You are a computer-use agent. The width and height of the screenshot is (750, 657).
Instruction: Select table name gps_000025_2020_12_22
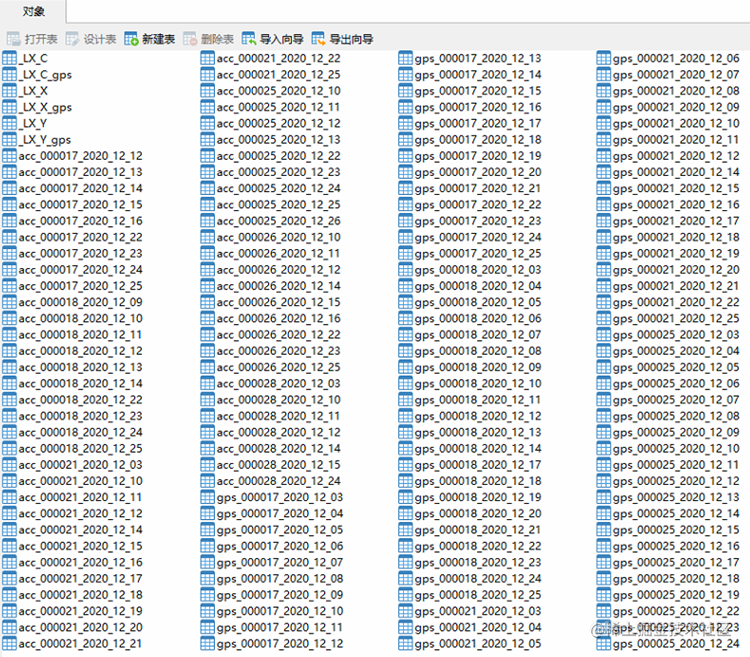point(676,612)
